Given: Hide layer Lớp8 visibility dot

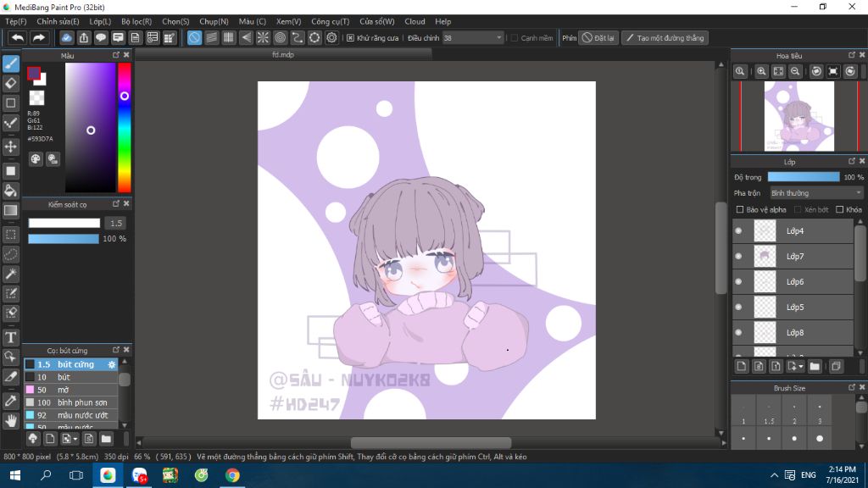Looking at the screenshot, I should point(738,332).
